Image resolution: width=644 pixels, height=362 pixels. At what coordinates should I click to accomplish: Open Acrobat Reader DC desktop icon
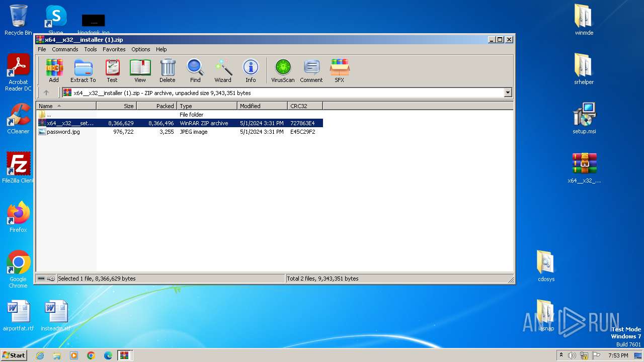point(18,73)
